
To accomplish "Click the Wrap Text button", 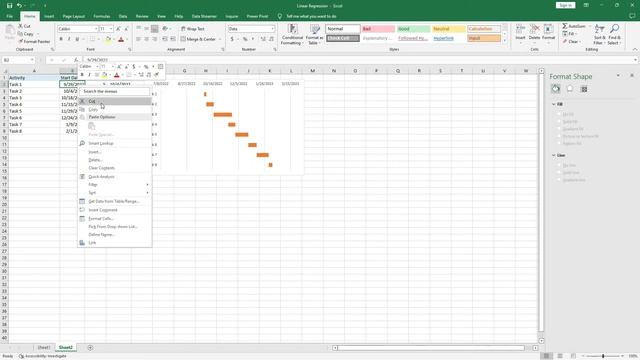I will click(x=193, y=29).
